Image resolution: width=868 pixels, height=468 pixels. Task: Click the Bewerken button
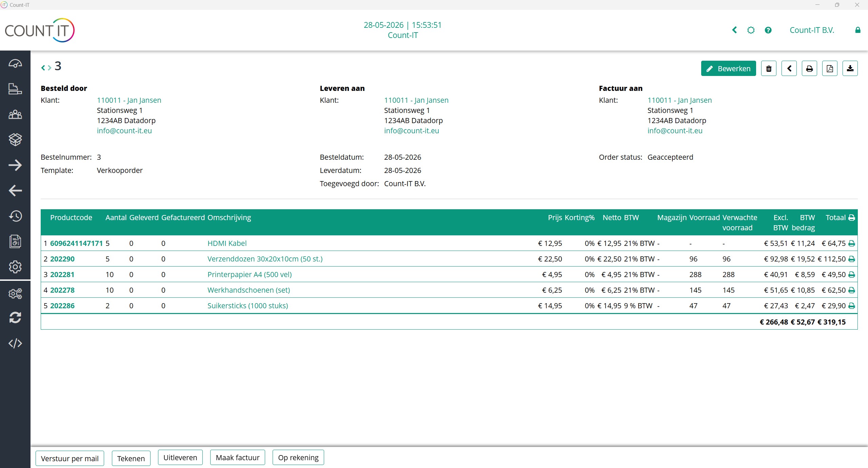tap(728, 69)
